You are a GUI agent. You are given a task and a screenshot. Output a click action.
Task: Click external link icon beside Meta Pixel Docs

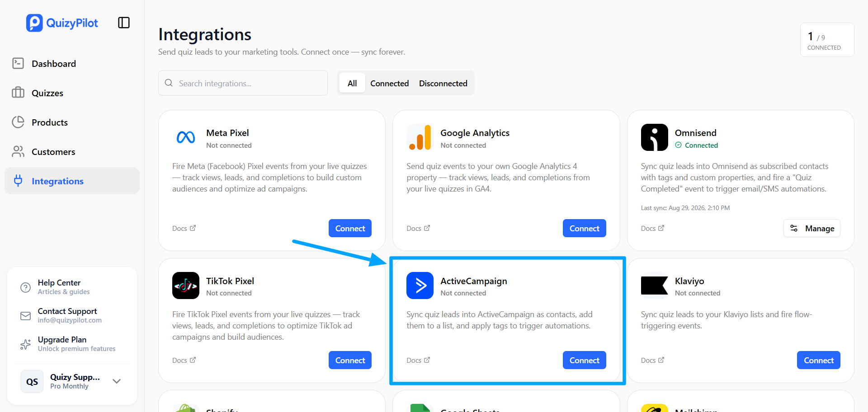[193, 228]
